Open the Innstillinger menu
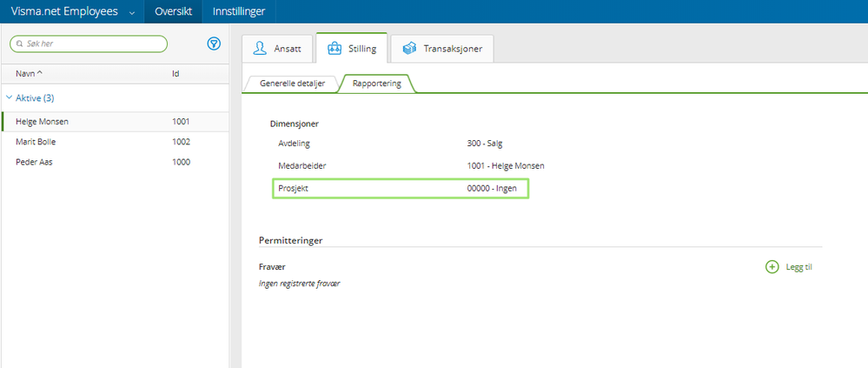868x368 pixels. [x=239, y=11]
